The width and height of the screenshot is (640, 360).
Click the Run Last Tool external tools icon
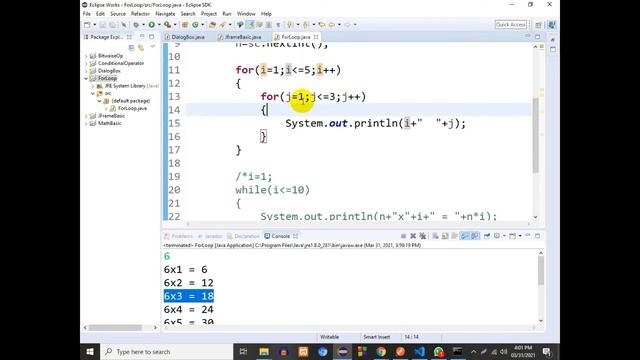click(167, 25)
